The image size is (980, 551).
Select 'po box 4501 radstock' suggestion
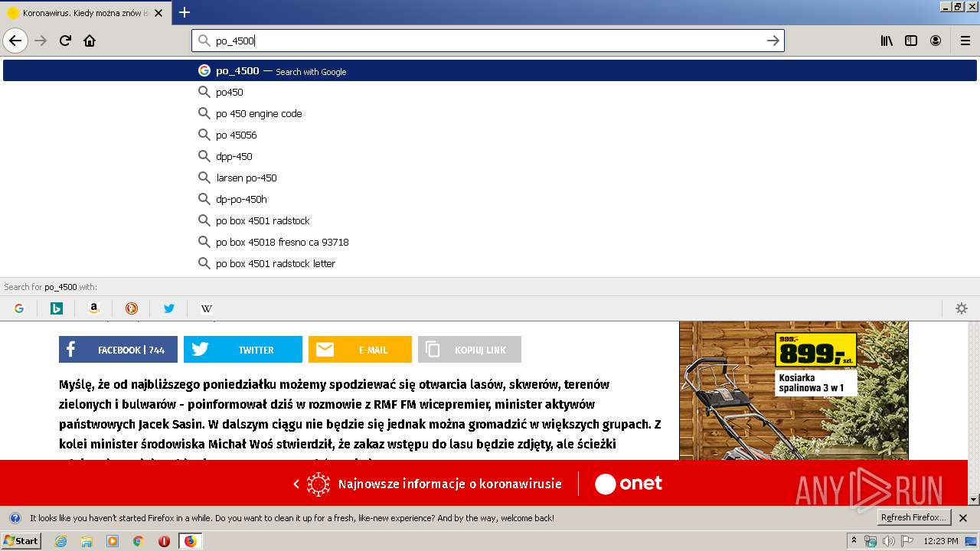point(490,220)
